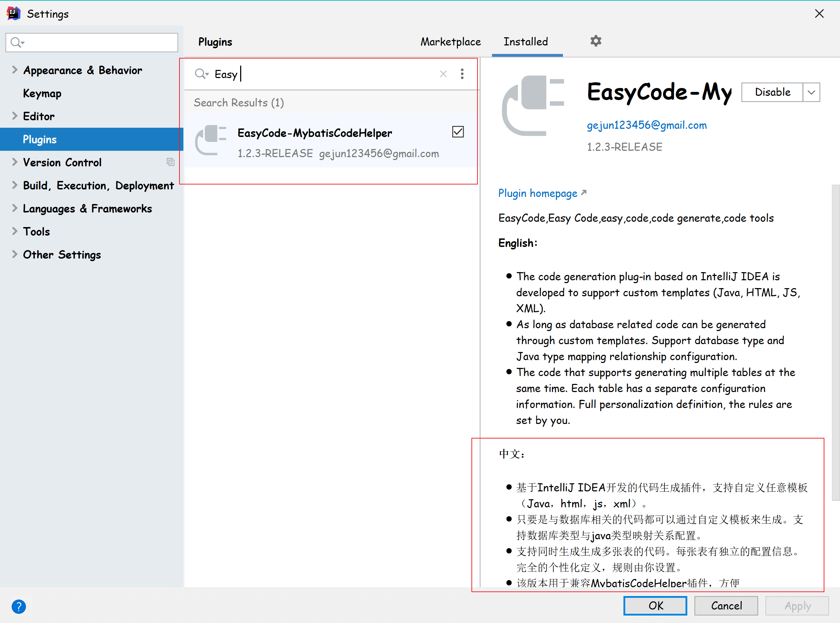This screenshot has height=623, width=840.
Task: Click the EasyCode plugin icon in results list
Action: [x=211, y=140]
